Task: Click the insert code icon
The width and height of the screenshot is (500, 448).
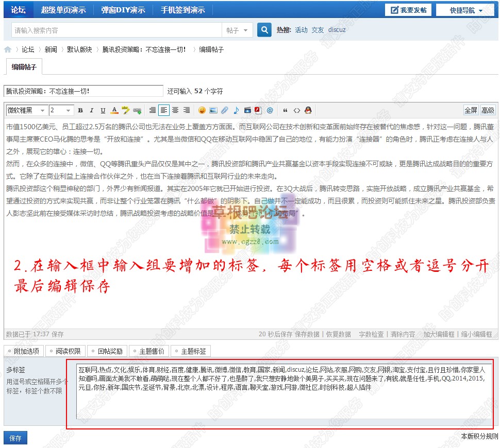Action: 296,110
